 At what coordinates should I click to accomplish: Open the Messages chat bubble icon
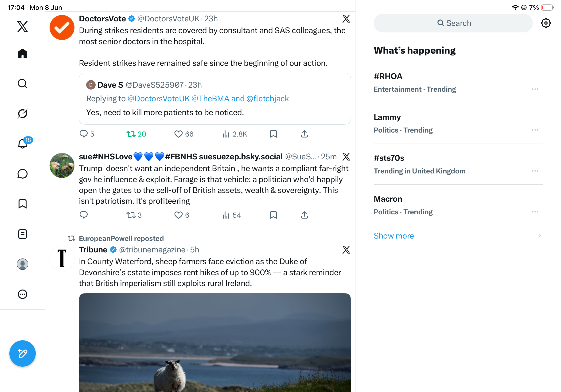click(23, 174)
